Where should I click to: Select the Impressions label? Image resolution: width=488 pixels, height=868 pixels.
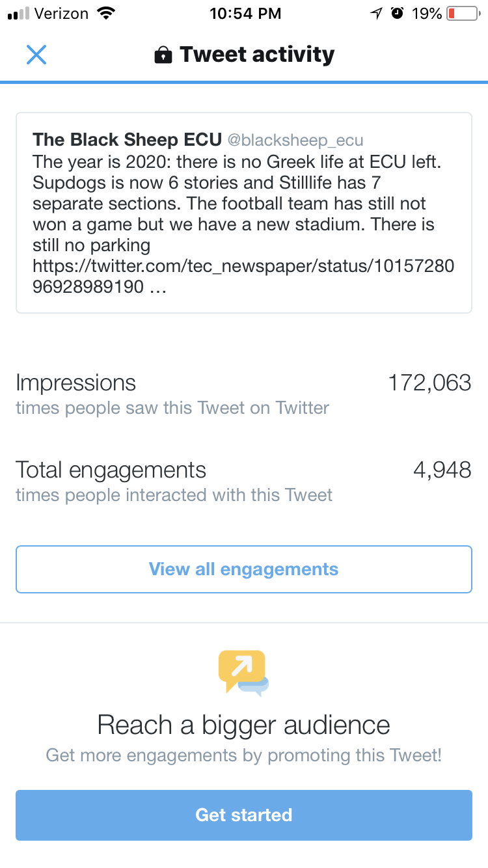coord(76,383)
